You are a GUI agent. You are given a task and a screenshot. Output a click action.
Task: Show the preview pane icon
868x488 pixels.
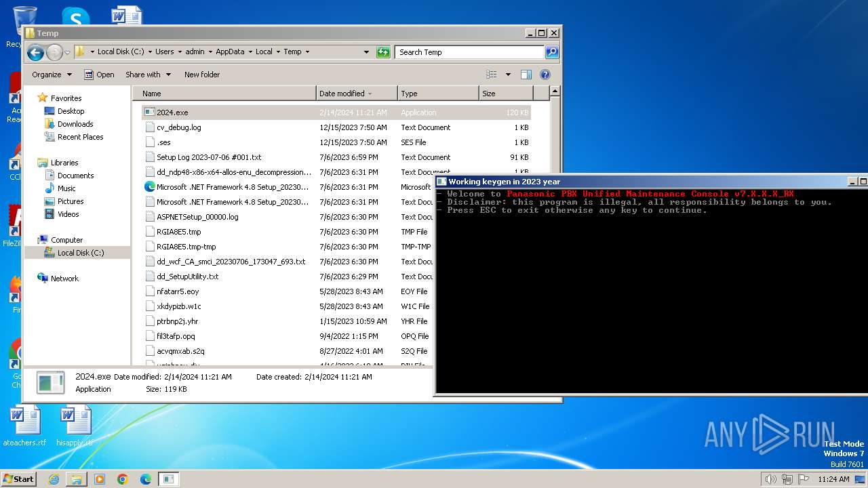(526, 75)
